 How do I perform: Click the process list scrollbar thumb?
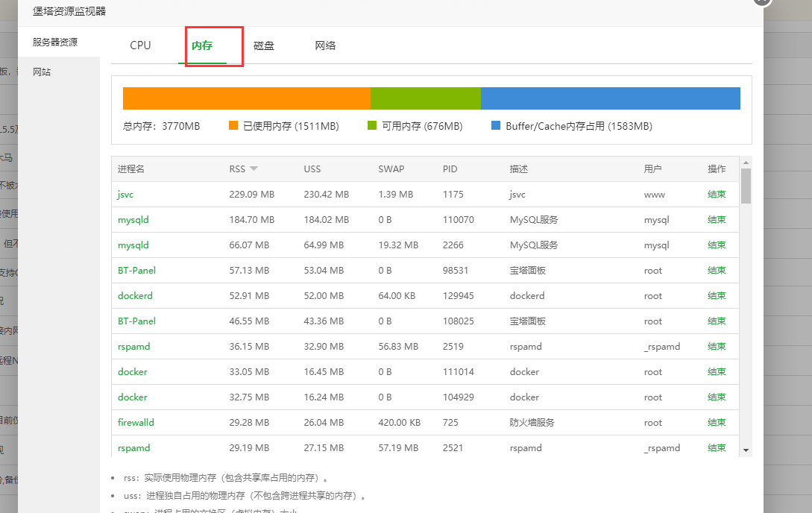pos(746,186)
